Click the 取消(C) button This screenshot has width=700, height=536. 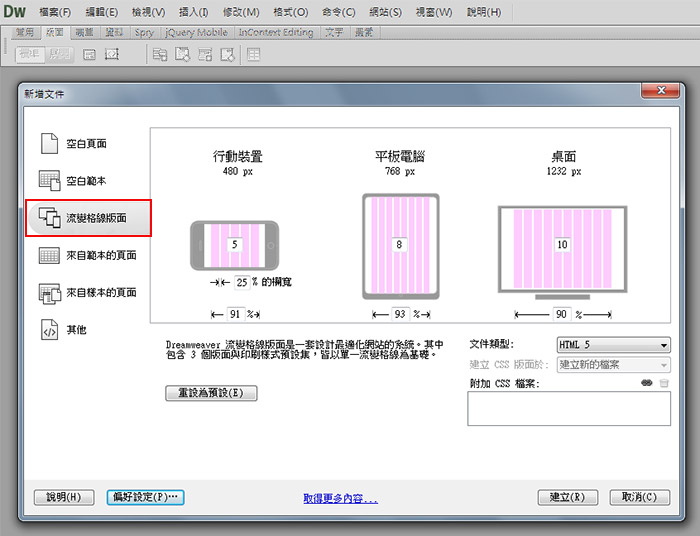[640, 497]
